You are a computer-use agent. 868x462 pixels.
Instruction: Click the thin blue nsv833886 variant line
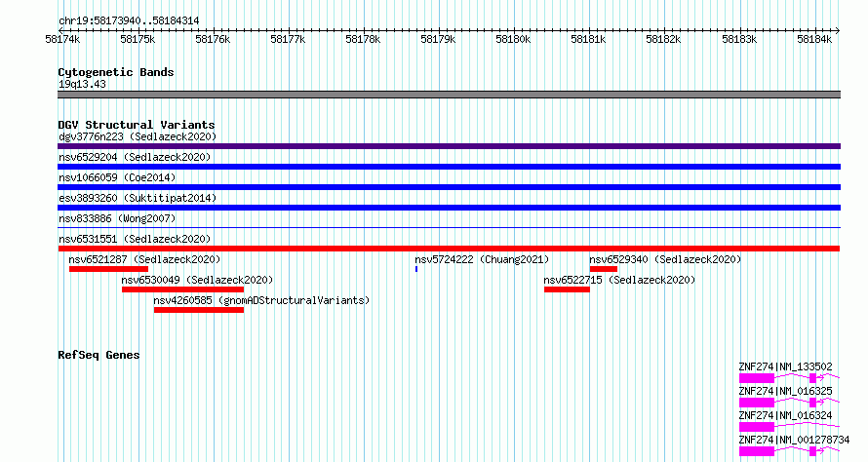(x=449, y=227)
